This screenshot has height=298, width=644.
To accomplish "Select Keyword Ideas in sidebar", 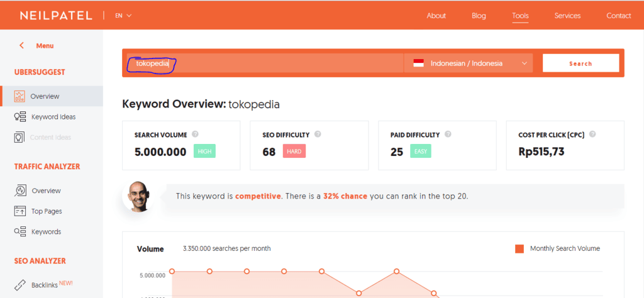I will point(53,117).
